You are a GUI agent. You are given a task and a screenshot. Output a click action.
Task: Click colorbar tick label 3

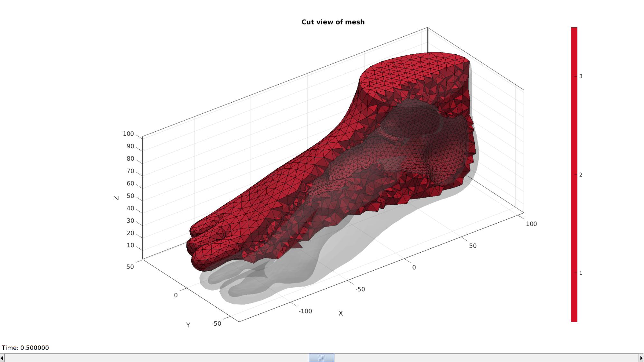[x=581, y=76]
